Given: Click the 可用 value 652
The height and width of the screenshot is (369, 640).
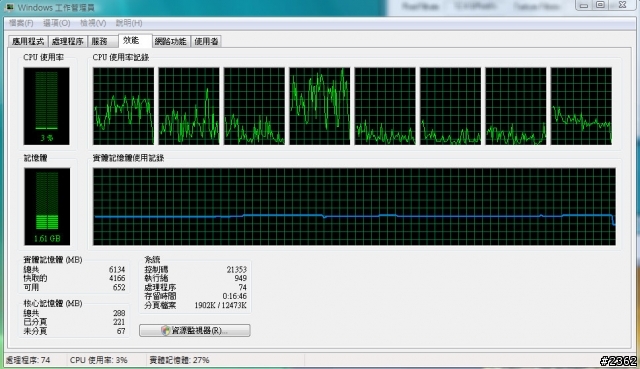Looking at the screenshot, I should 119,287.
